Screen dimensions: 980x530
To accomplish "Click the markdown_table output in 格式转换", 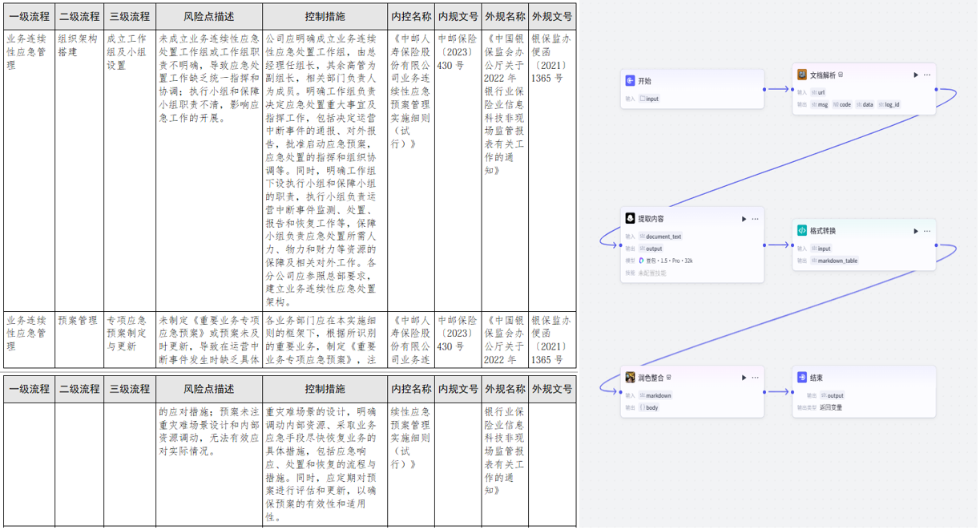I will 834,261.
